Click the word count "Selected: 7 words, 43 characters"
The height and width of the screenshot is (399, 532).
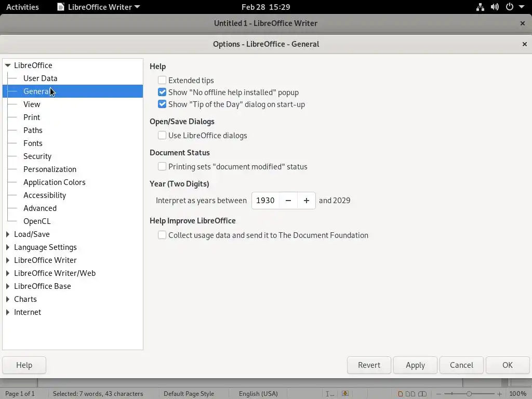[98, 394]
